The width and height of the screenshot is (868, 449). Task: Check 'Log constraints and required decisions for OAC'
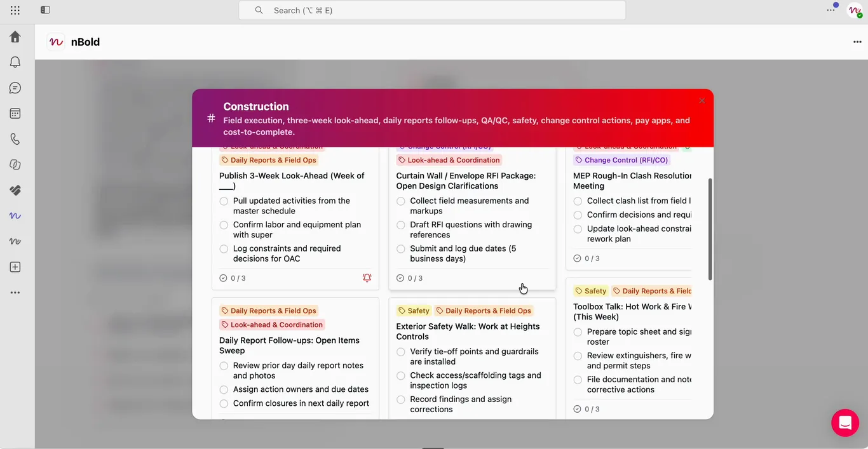(224, 249)
